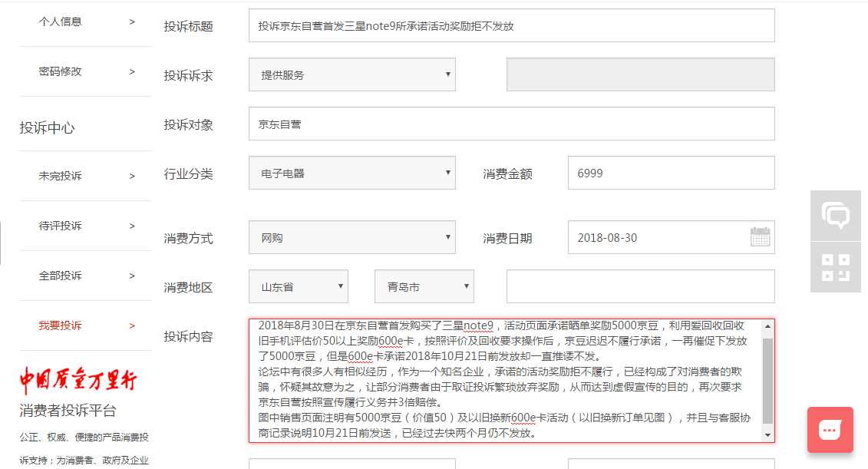The image size is (868, 469).
Task: Click the 投诉标题 text field
Action: pyautogui.click(x=511, y=25)
